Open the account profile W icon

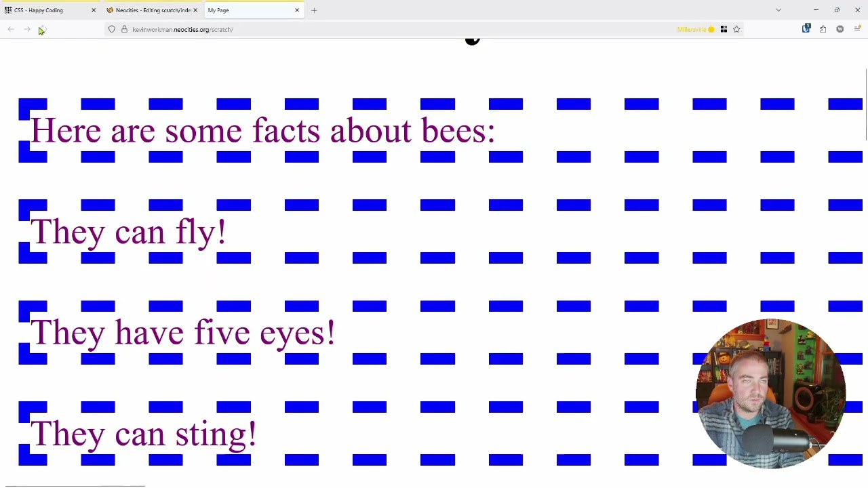[x=840, y=29]
